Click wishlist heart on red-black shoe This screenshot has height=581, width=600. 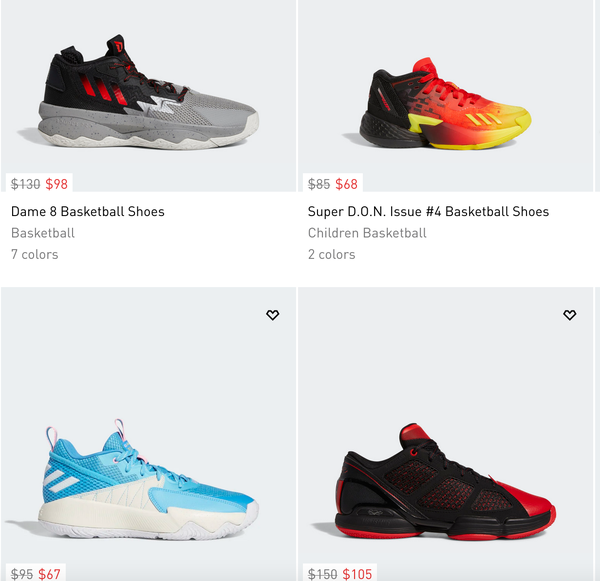pyautogui.click(x=569, y=315)
